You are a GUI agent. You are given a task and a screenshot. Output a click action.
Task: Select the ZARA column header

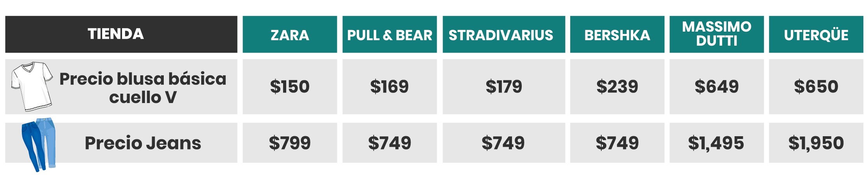click(x=290, y=34)
